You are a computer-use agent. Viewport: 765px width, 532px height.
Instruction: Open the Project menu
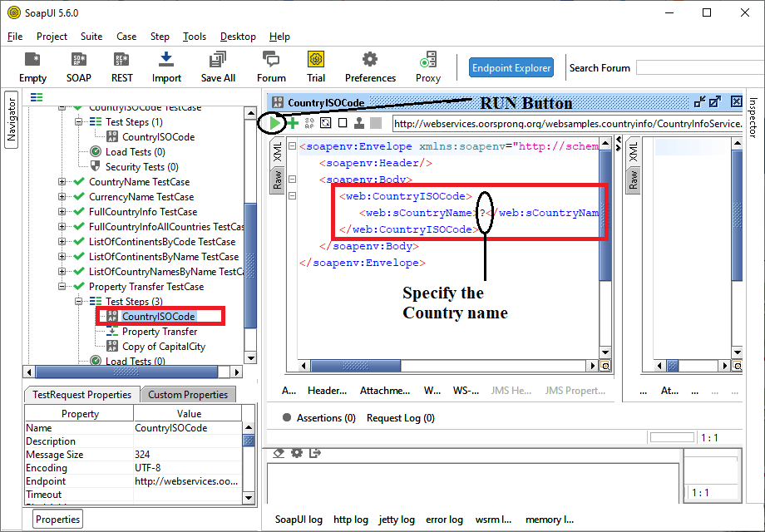tap(52, 37)
